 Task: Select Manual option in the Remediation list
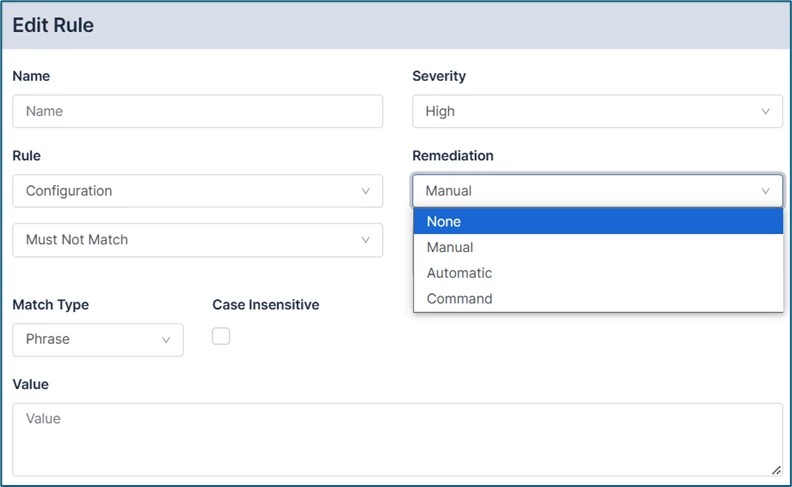(598, 247)
